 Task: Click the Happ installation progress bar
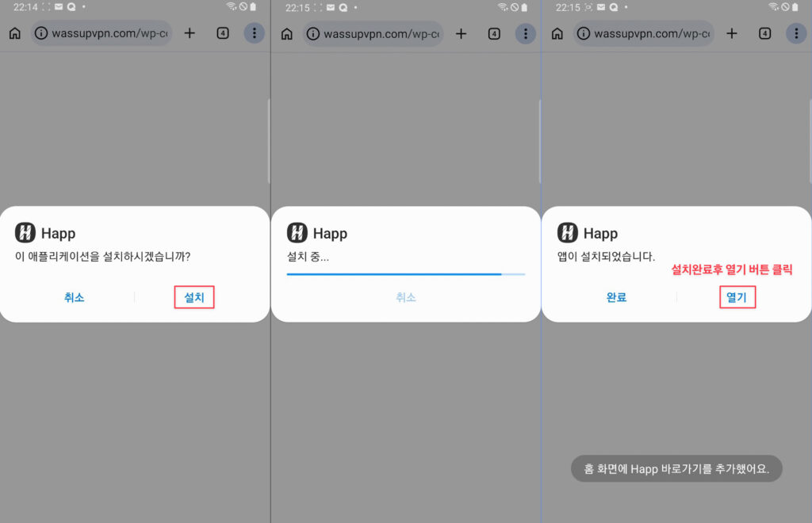pyautogui.click(x=405, y=274)
